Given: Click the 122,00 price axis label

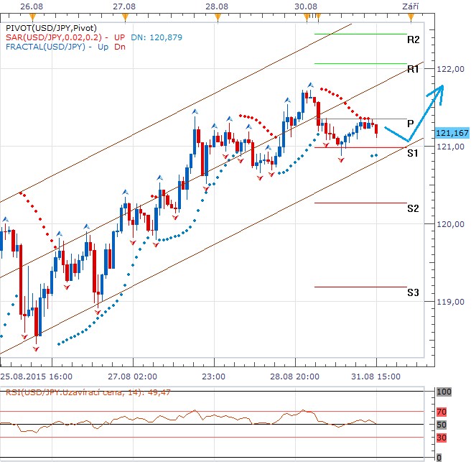Looking at the screenshot, I should pyautogui.click(x=452, y=69).
